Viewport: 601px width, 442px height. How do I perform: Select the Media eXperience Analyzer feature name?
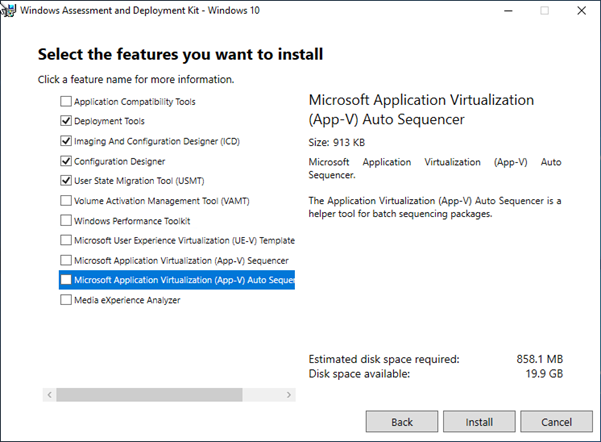pyautogui.click(x=127, y=300)
